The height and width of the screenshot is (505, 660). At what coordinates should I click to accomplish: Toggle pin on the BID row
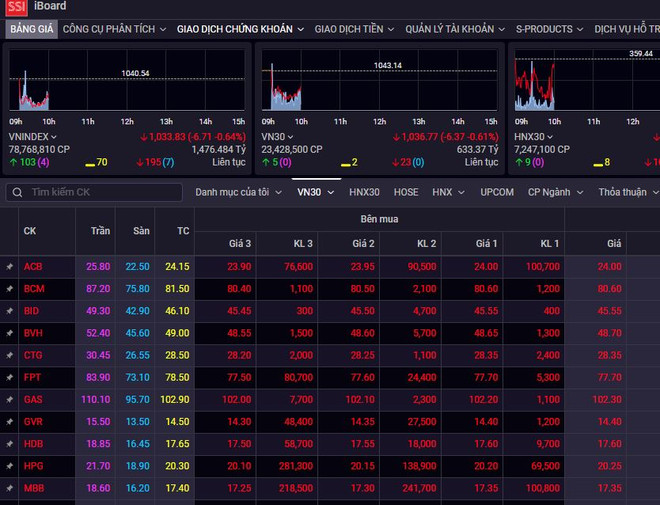[9, 311]
